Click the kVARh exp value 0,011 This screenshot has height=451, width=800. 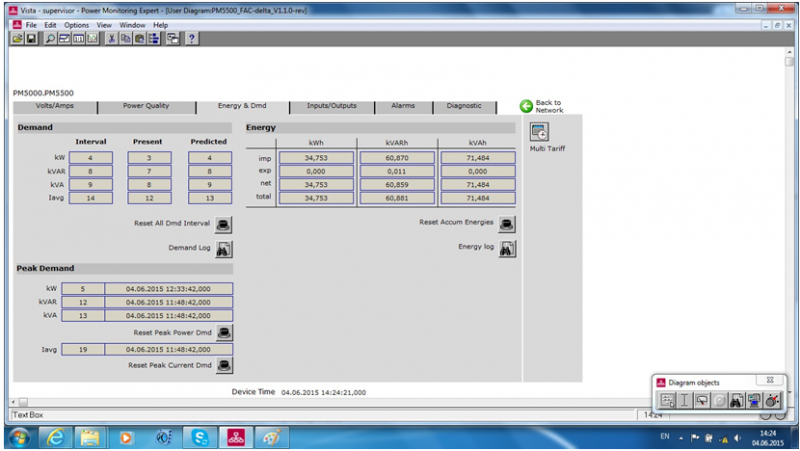tap(397, 171)
